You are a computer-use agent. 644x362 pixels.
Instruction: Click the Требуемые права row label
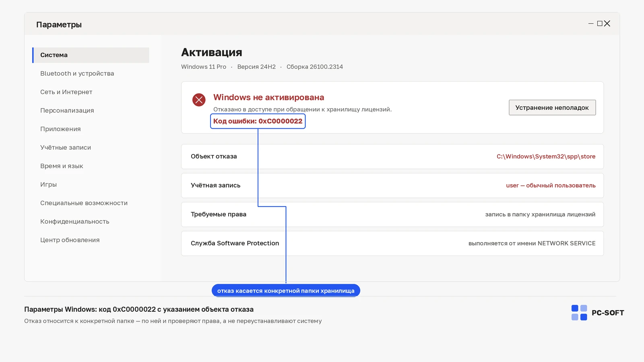[x=219, y=214]
